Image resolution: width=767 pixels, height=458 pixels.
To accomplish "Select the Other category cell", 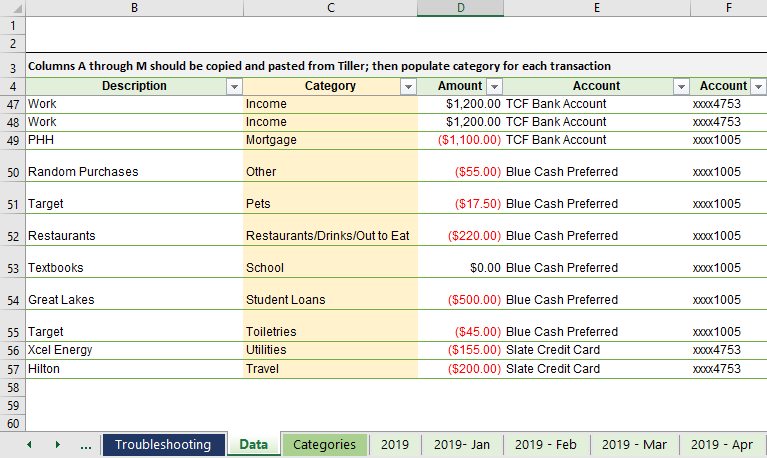I will click(330, 166).
